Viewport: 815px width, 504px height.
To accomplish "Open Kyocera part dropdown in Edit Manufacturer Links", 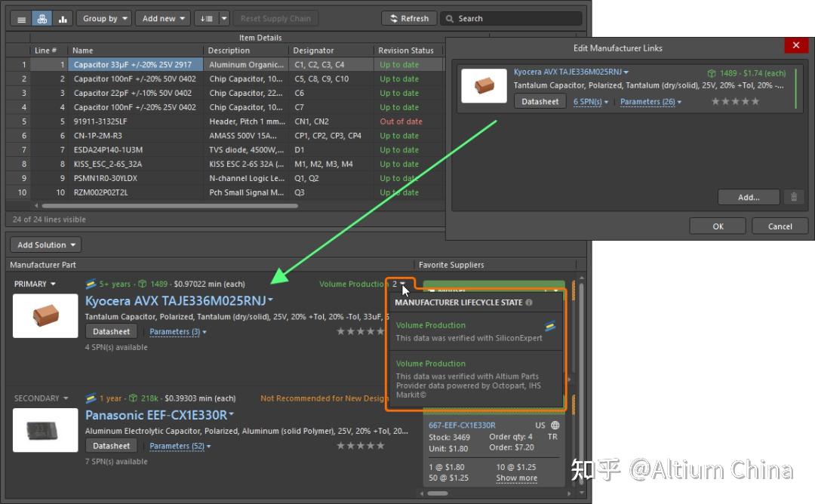I will (x=626, y=72).
